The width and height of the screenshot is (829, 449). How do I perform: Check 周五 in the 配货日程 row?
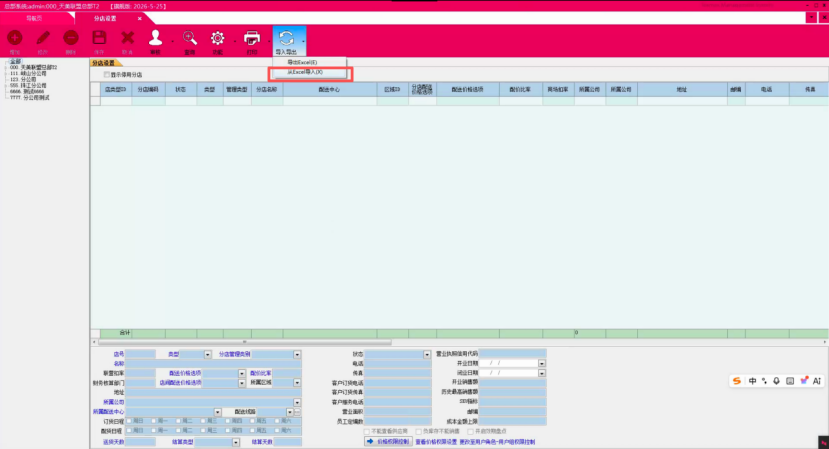[x=252, y=430]
